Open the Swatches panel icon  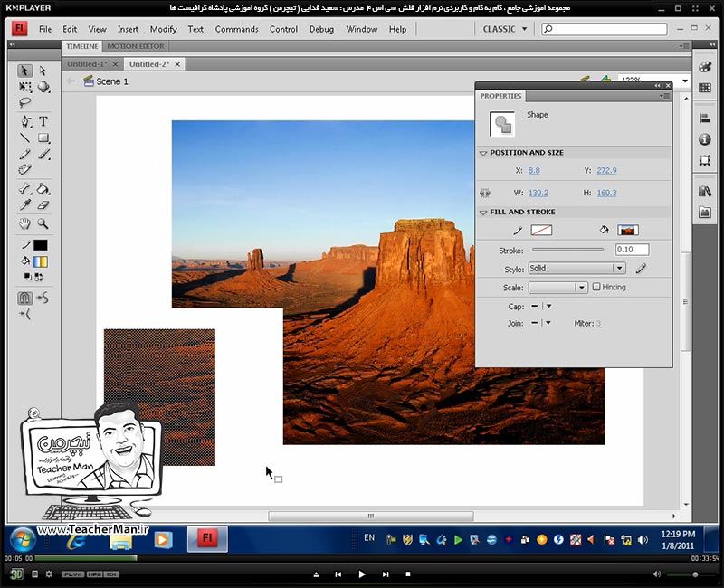(705, 88)
